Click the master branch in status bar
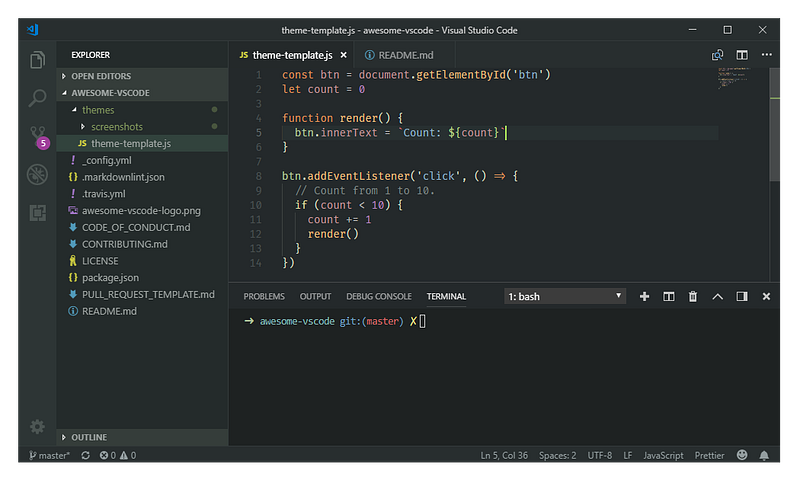This screenshot has height=483, width=800. pos(49,455)
